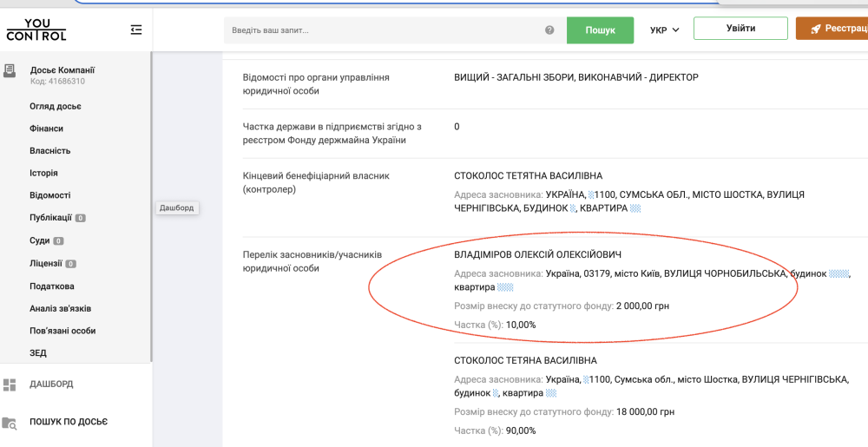This screenshot has height=447, width=868.
Task: Click the Реєстрація registration button
Action: tap(833, 29)
